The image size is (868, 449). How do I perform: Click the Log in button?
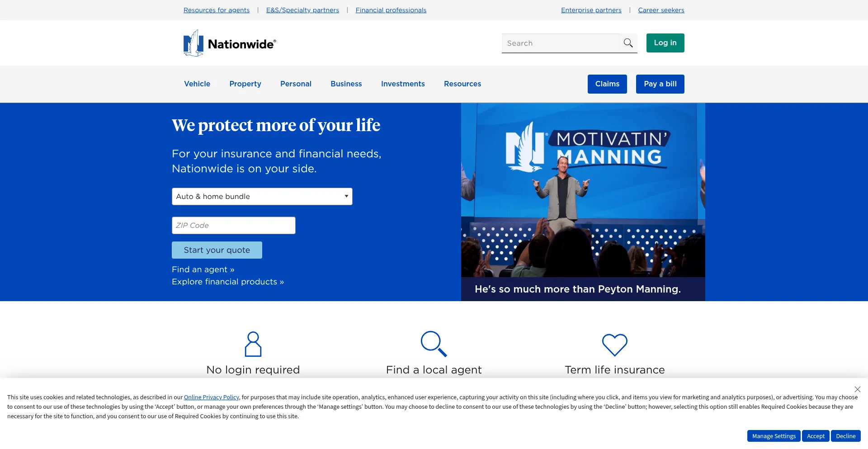pyautogui.click(x=665, y=43)
